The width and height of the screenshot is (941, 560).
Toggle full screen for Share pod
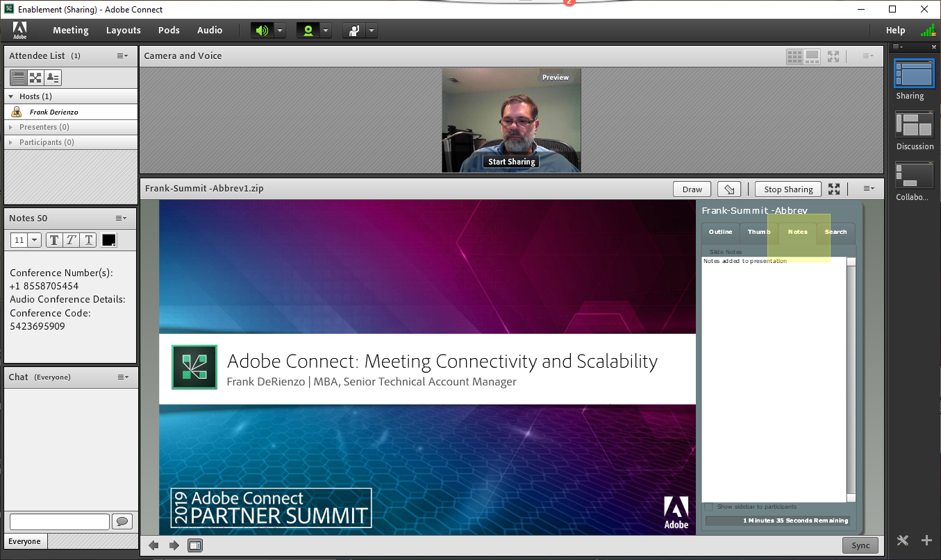pyautogui.click(x=834, y=189)
